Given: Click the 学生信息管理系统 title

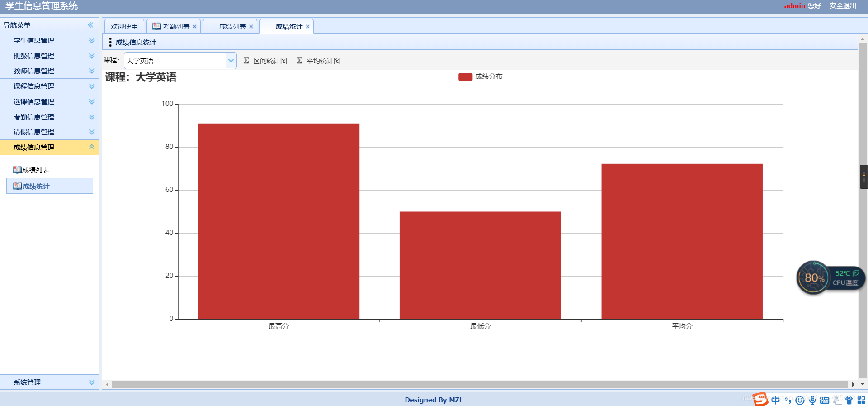Looking at the screenshot, I should [42, 6].
